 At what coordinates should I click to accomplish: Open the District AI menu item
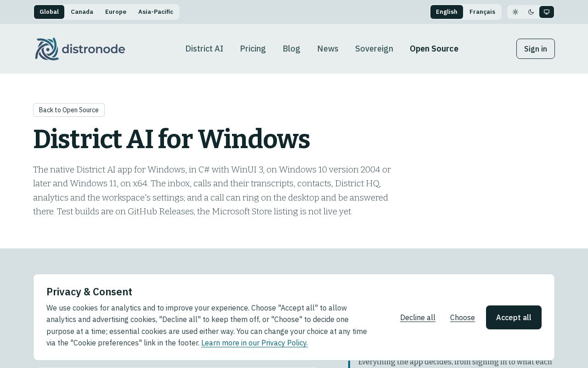pos(204,49)
